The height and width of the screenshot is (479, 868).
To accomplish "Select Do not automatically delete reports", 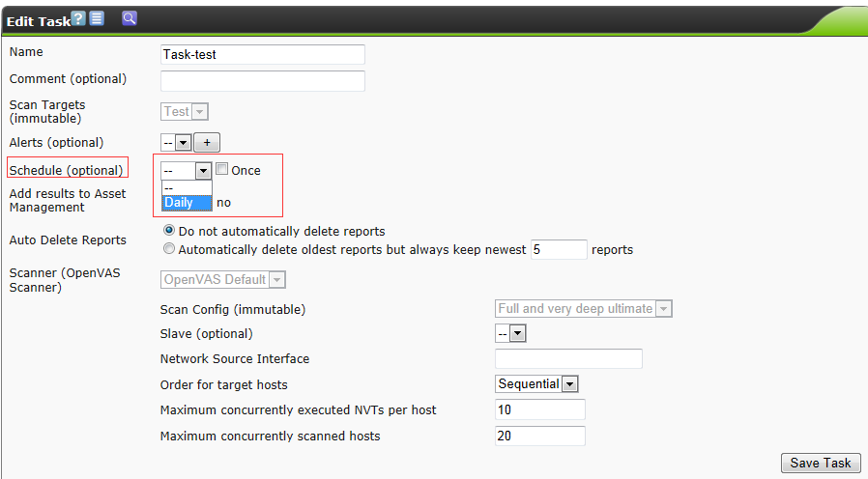I will click(x=170, y=231).
